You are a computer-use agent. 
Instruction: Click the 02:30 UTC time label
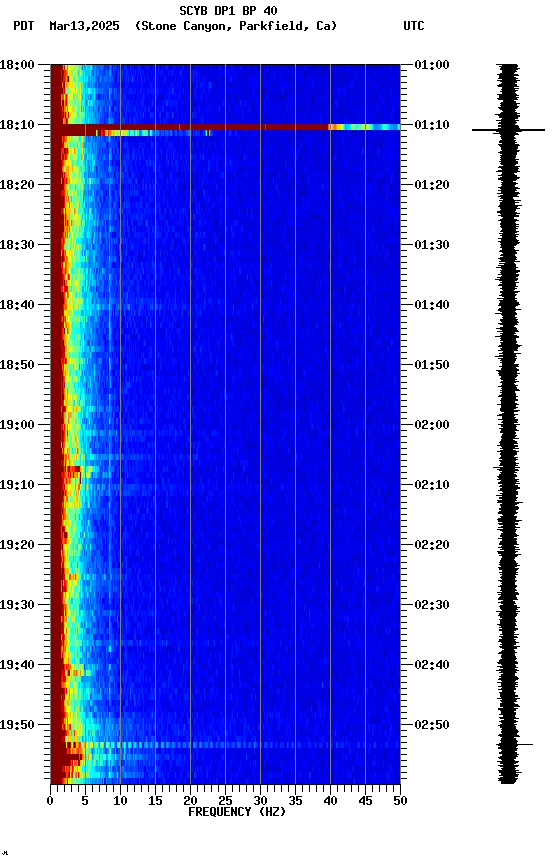pos(432,605)
